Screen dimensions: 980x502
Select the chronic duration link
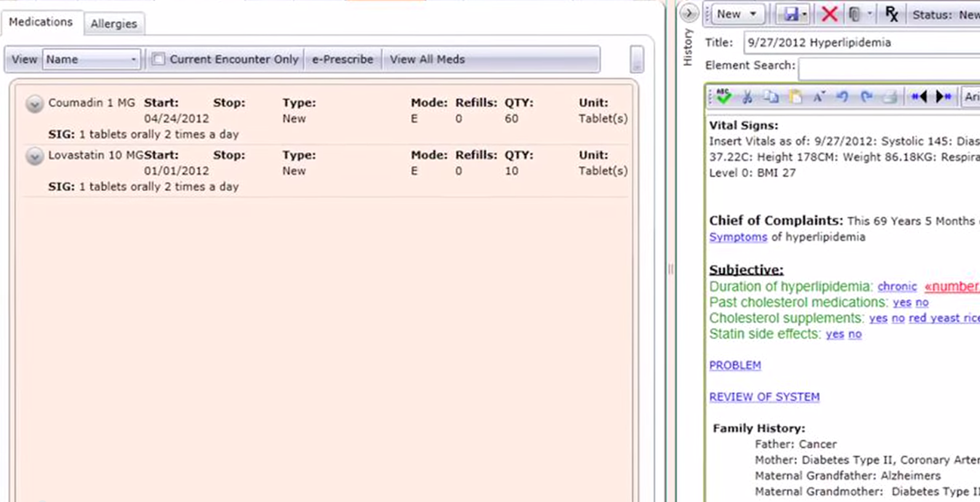[x=897, y=287]
